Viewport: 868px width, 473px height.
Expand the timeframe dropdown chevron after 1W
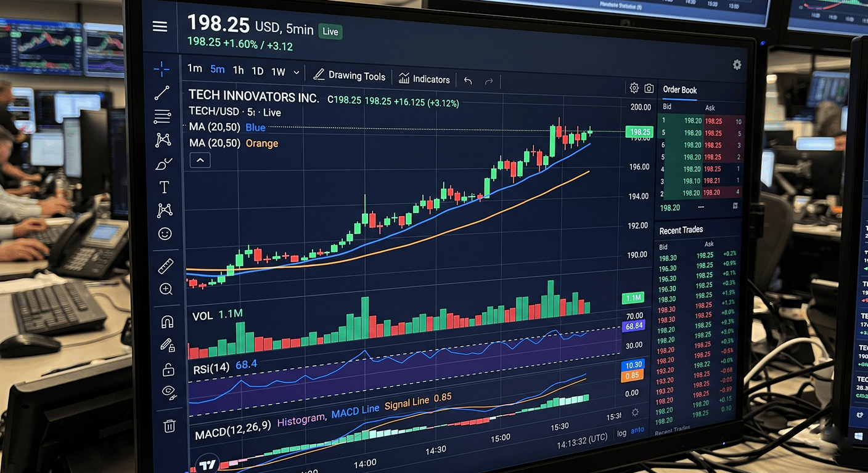coord(296,73)
